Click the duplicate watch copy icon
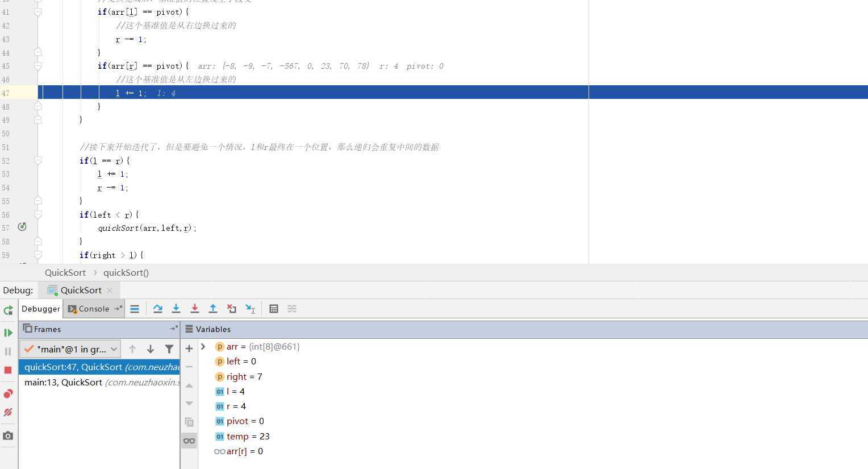This screenshot has width=868, height=469. tap(189, 422)
